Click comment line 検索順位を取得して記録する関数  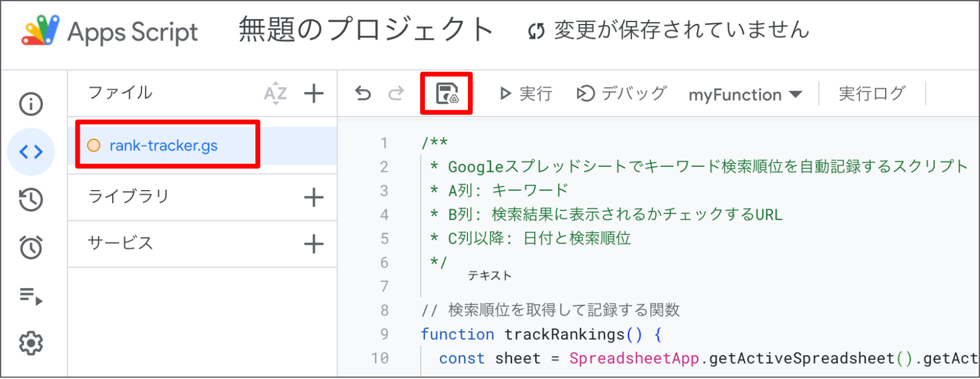tap(551, 310)
